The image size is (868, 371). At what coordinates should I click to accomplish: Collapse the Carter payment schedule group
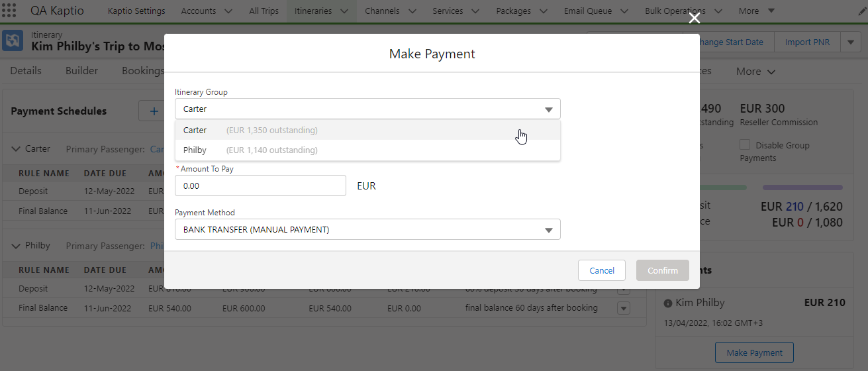click(17, 149)
